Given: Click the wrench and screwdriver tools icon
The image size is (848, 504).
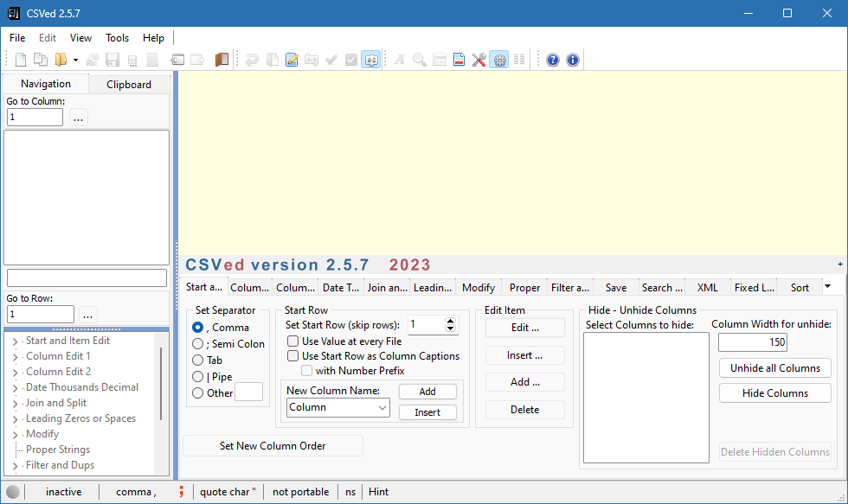Looking at the screenshot, I should [x=479, y=60].
